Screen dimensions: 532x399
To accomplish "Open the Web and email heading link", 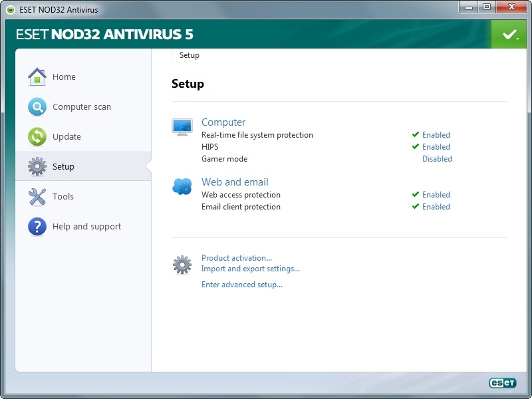I will 235,182.
